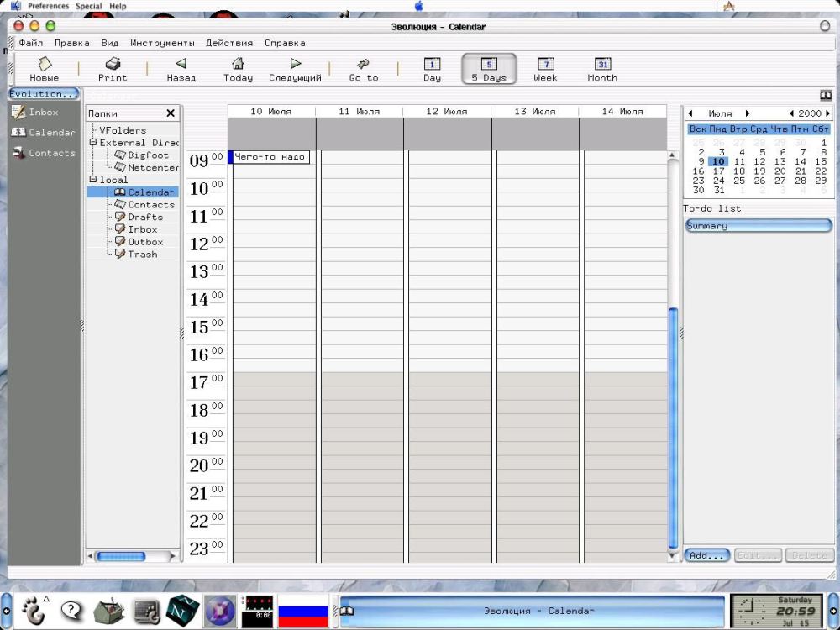
Task: Open the Drafts folder
Action: [x=139, y=217]
